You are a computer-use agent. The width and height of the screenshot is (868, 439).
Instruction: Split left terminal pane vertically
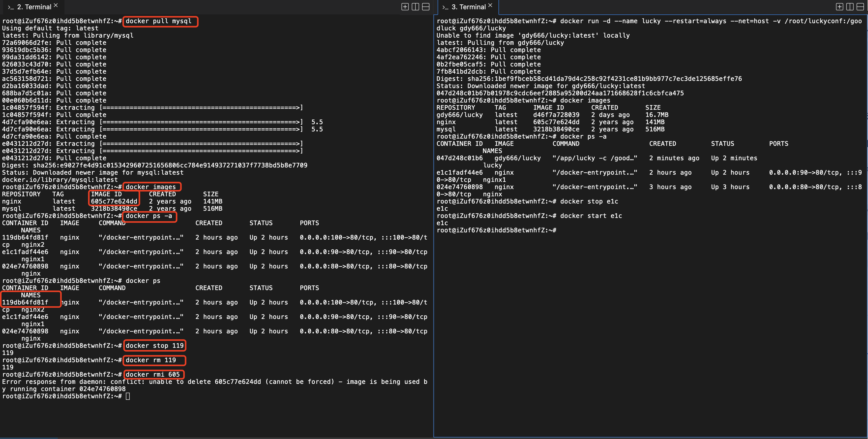click(x=415, y=7)
